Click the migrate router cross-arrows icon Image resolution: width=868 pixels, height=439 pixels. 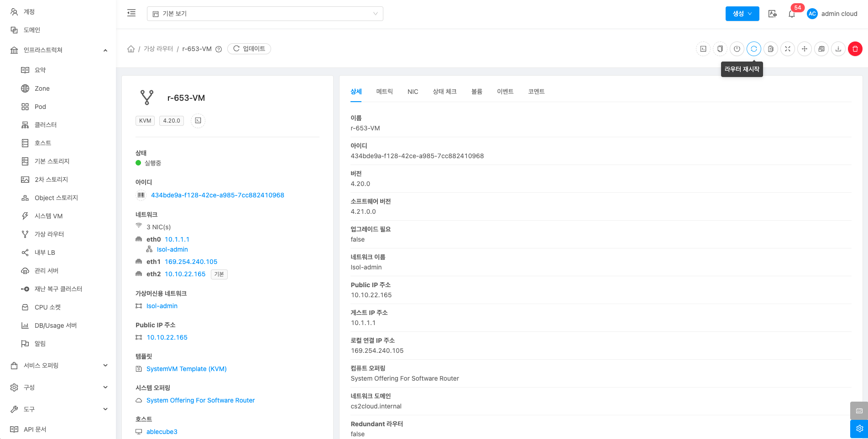[804, 49]
